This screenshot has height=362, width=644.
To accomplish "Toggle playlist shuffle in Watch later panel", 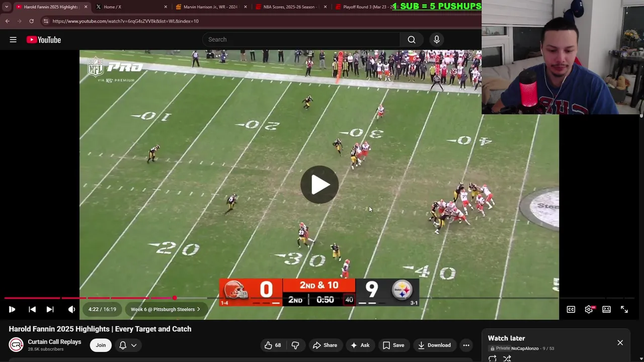I will [x=507, y=358].
